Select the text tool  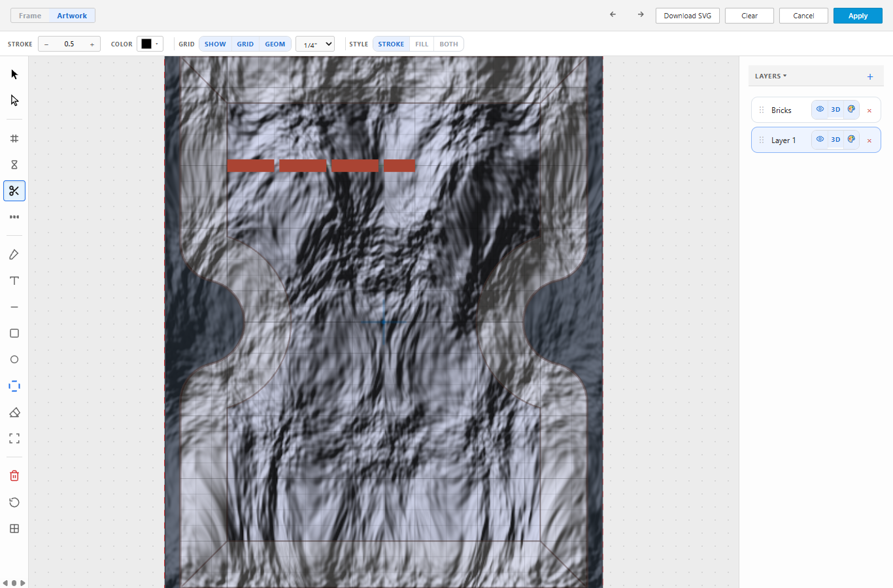click(x=14, y=281)
